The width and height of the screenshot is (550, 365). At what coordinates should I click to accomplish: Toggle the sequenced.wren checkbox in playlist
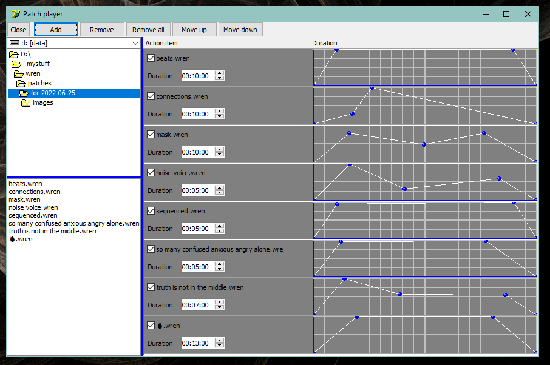click(151, 211)
